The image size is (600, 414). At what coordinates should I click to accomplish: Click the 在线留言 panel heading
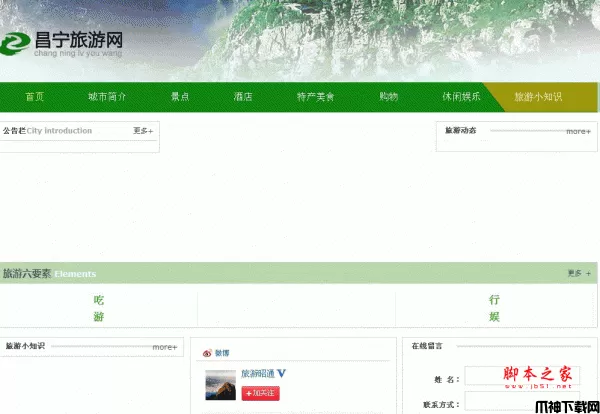tap(427, 346)
